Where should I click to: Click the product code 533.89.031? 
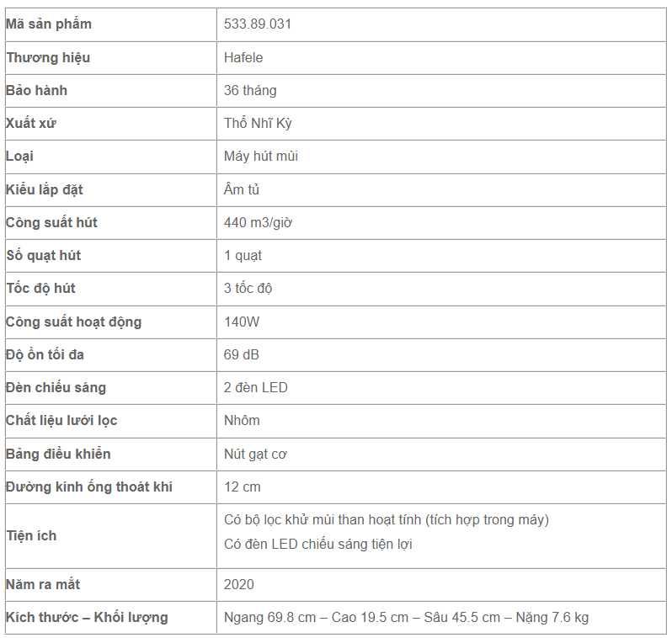tap(257, 24)
